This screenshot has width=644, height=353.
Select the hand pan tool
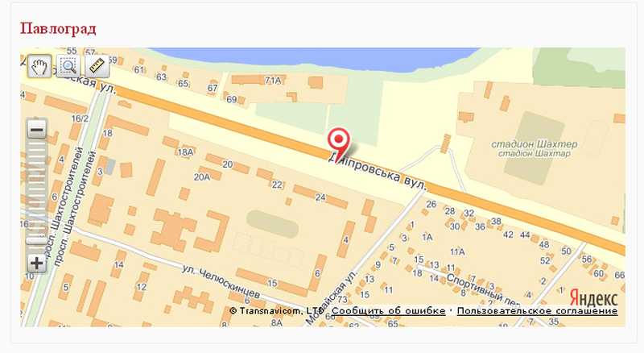pos(39,66)
